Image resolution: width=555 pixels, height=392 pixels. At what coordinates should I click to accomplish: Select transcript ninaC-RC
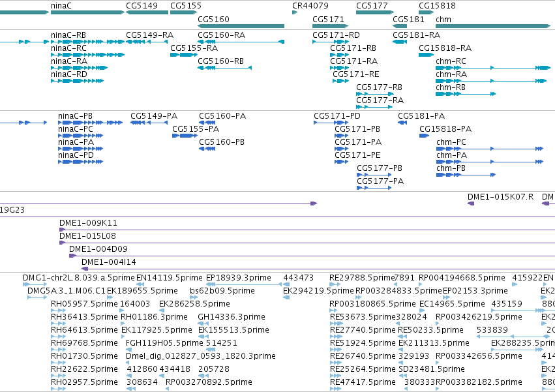click(87, 55)
